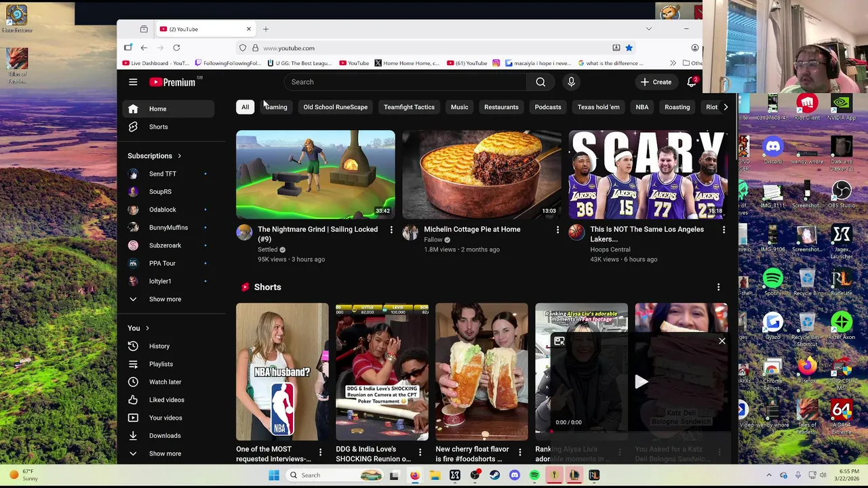868x488 pixels.
Task: Select the Texas hold 'em chip
Action: tap(598, 107)
